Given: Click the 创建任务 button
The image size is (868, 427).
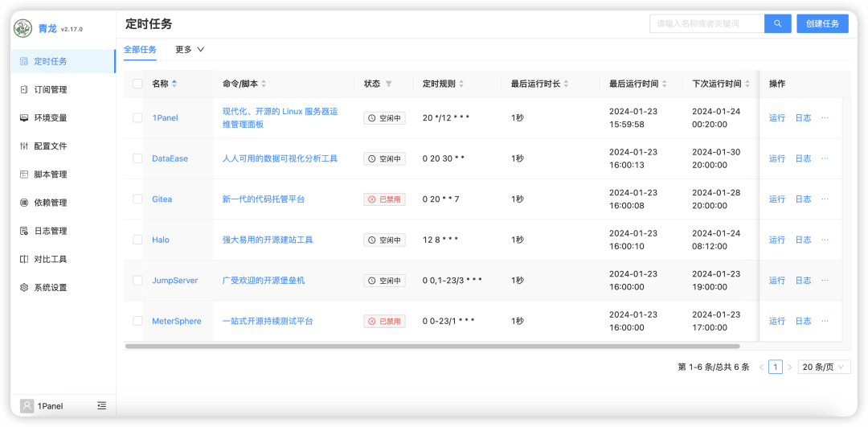Looking at the screenshot, I should pos(823,24).
